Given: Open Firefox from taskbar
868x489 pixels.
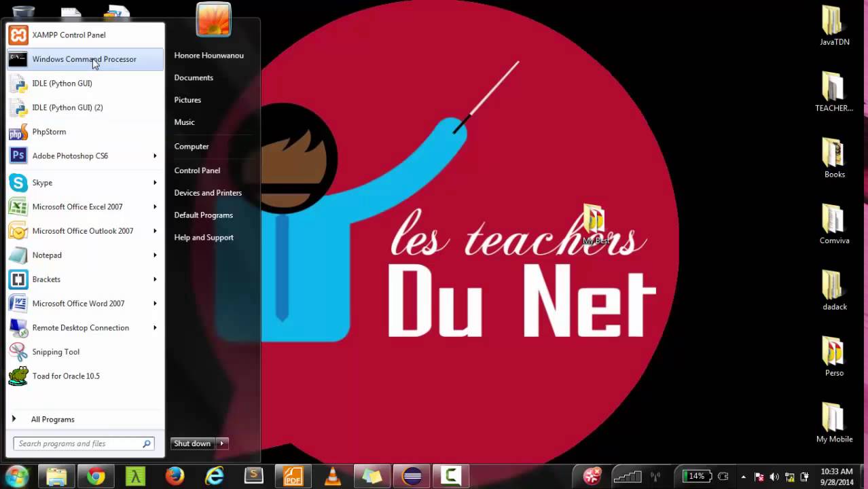Looking at the screenshot, I should 175,476.
